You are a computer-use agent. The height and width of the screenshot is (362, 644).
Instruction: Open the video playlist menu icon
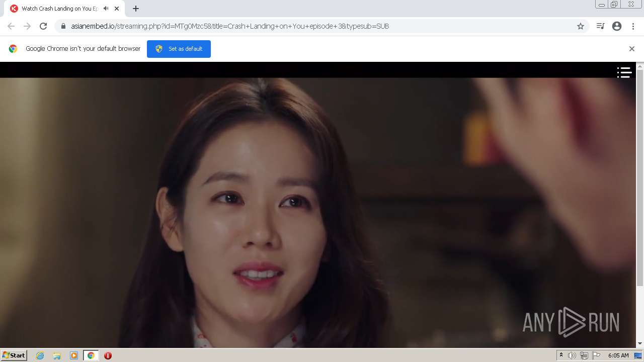pos(624,72)
